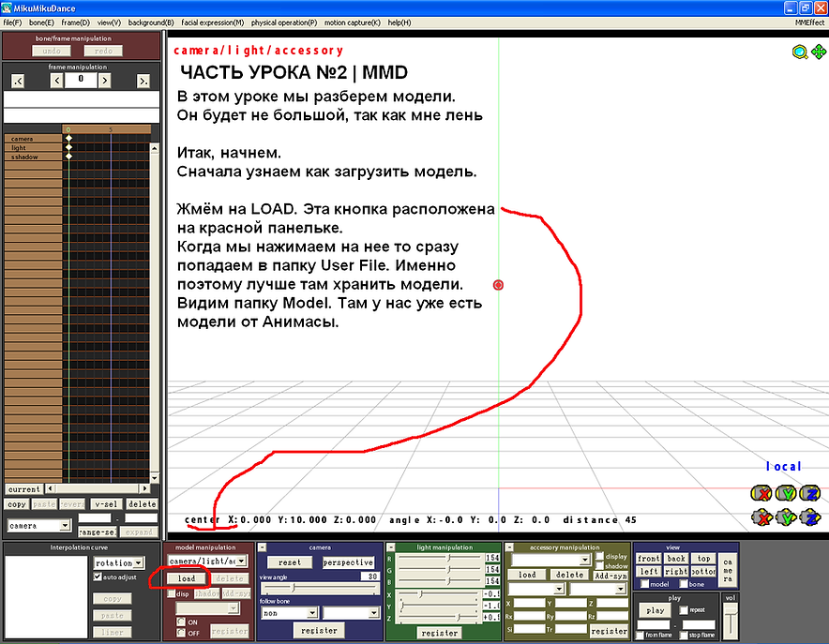Open the physical operation(P) menu

pos(284,22)
